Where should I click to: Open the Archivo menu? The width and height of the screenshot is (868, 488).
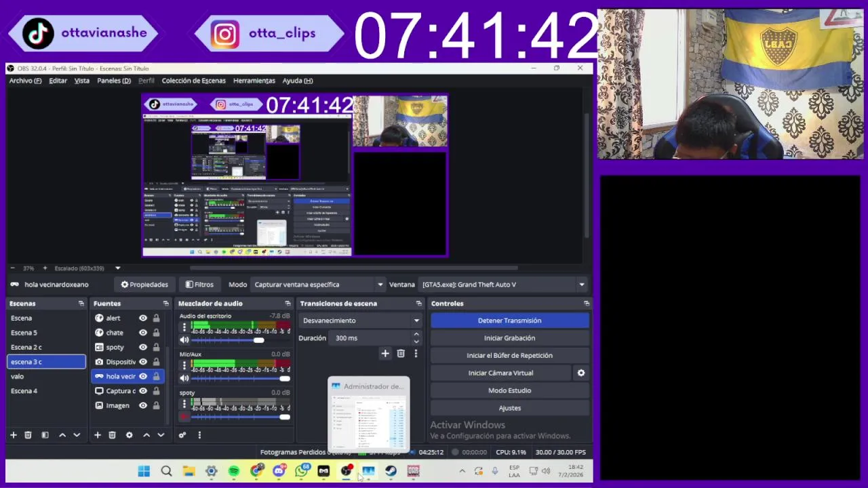[25, 81]
